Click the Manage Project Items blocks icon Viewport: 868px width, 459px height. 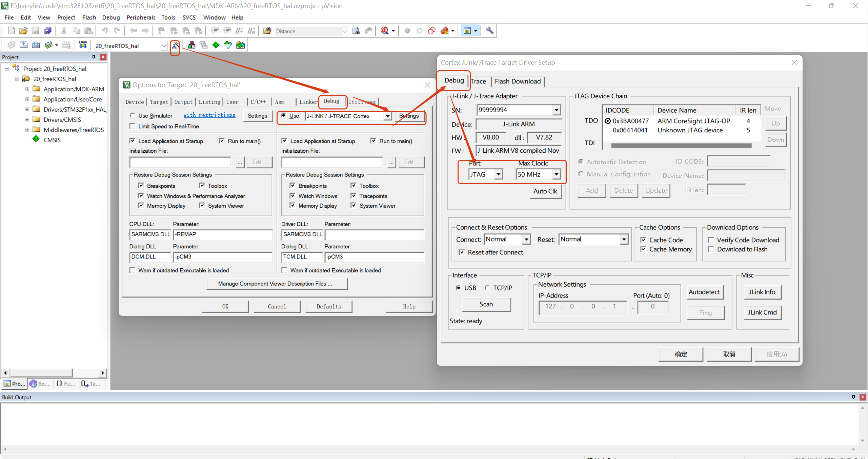191,45
